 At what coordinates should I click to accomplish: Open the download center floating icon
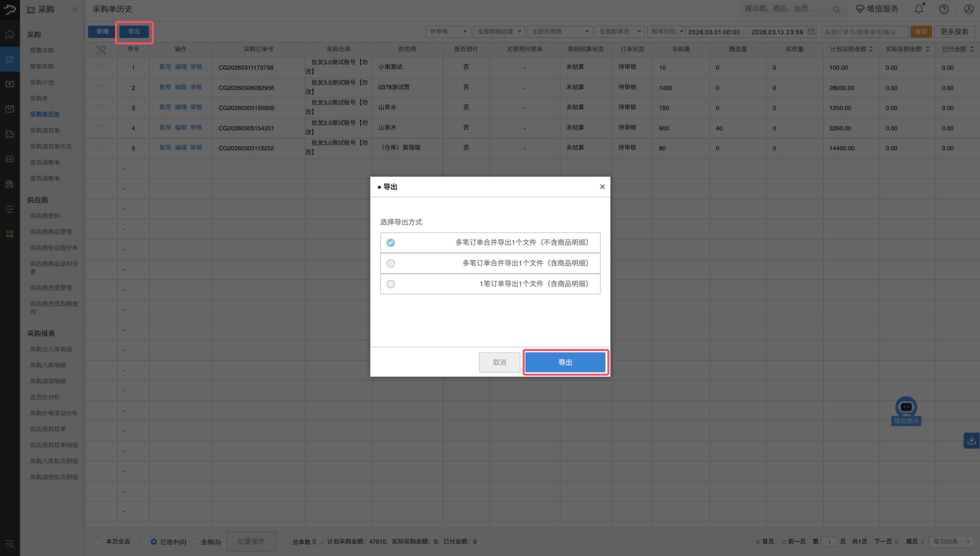[971, 441]
